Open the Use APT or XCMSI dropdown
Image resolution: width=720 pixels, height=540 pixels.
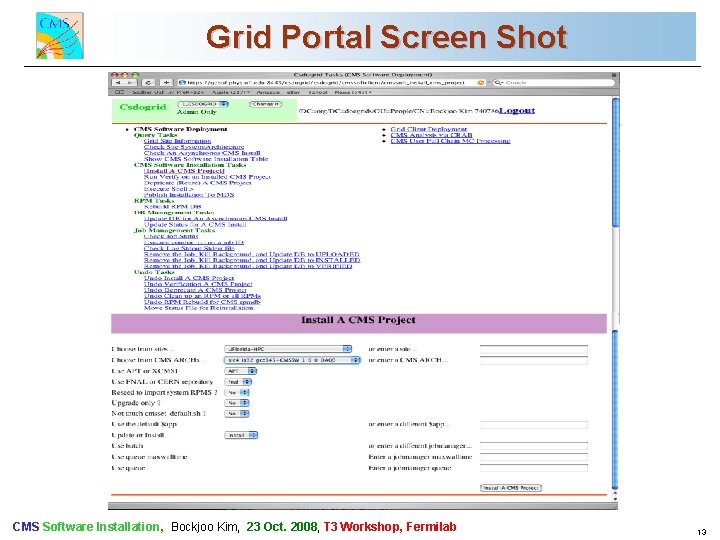point(241,371)
